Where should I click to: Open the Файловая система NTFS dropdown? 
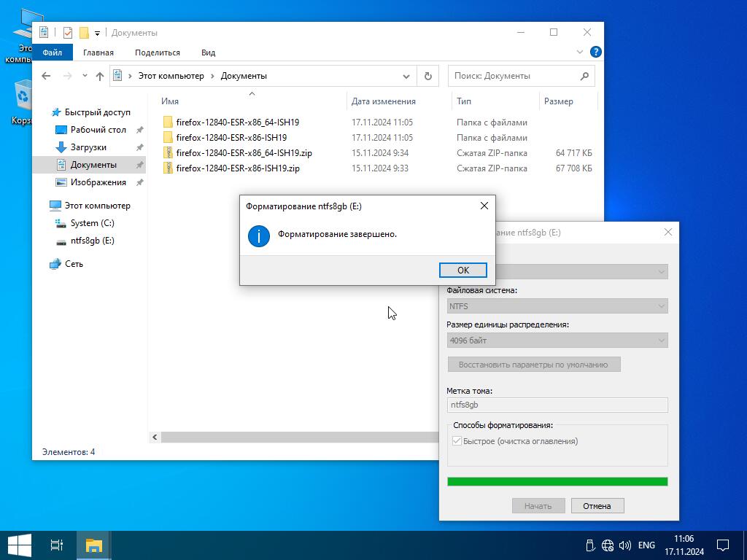(x=557, y=306)
